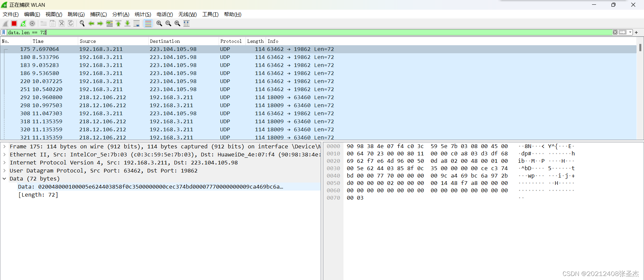The width and height of the screenshot is (644, 280).
Task: Open the 电话(Y) menu
Action: click(x=165, y=14)
